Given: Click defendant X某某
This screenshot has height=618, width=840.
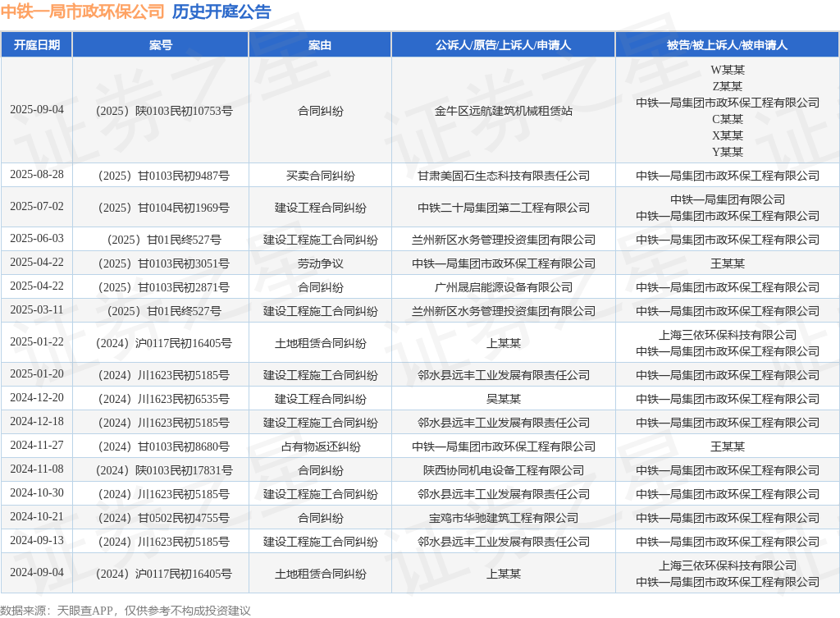Looking at the screenshot, I should 728,135.
